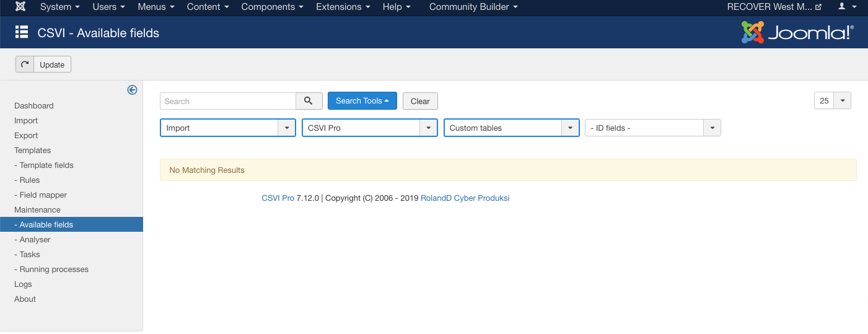This screenshot has height=334, width=868.
Task: Click into the Search text field
Action: point(227,101)
